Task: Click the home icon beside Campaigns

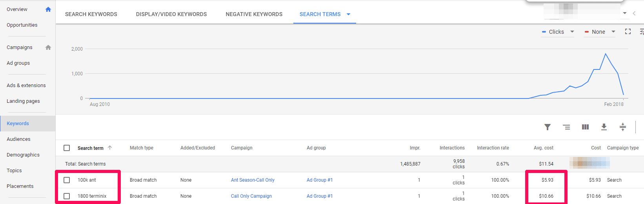Action: pos(48,47)
